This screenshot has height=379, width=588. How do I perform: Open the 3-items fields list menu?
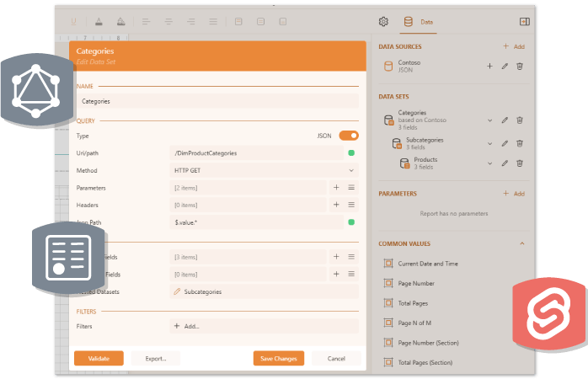(x=351, y=257)
